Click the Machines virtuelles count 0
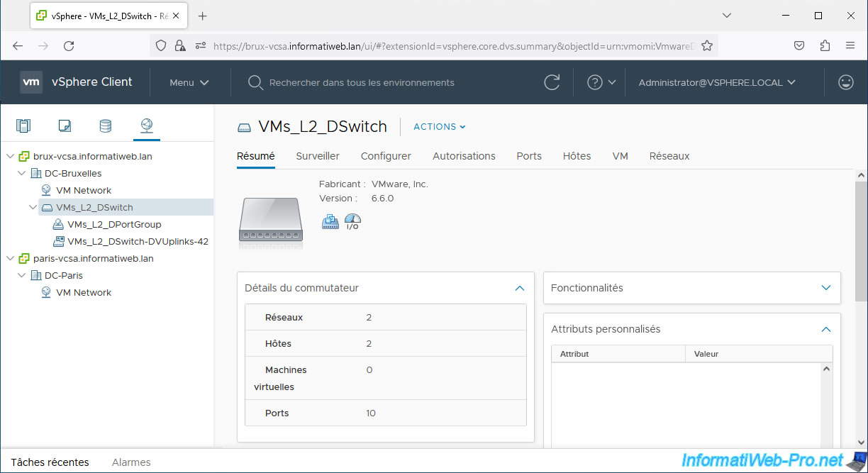 point(369,369)
